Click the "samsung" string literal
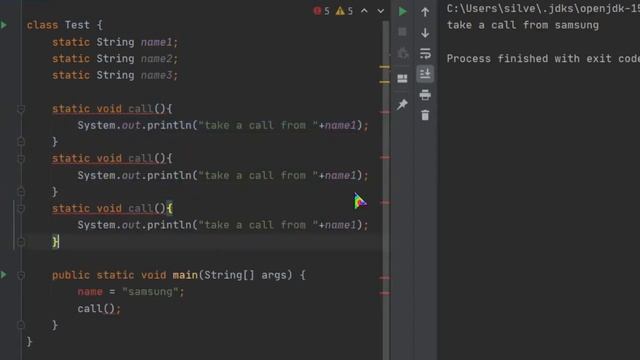The width and height of the screenshot is (640, 360). (x=150, y=292)
